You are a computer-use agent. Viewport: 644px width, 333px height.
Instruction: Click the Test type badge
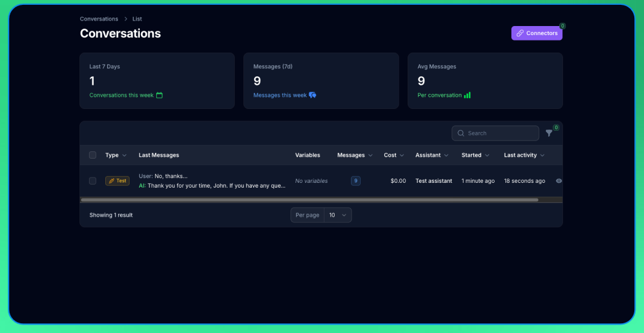tap(117, 180)
